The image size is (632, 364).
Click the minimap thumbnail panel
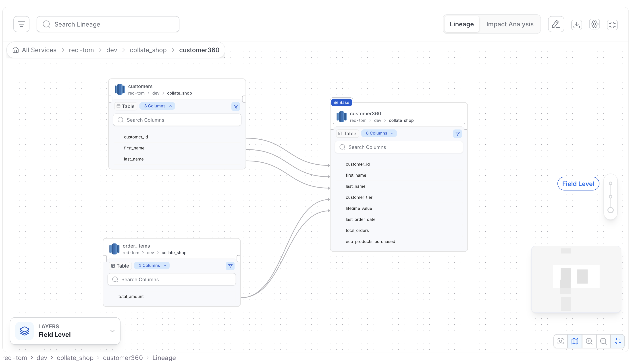pyautogui.click(x=576, y=279)
